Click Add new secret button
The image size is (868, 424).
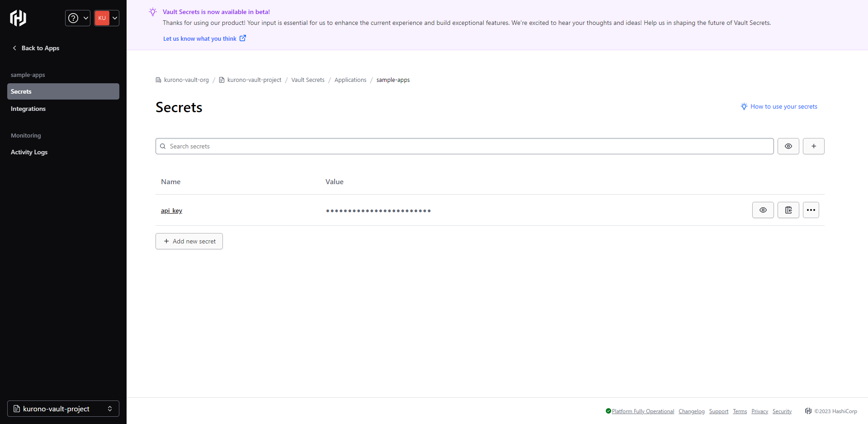pyautogui.click(x=189, y=241)
